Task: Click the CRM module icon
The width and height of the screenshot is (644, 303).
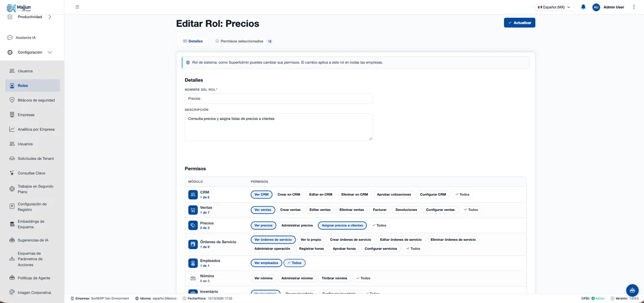Action: (x=193, y=195)
